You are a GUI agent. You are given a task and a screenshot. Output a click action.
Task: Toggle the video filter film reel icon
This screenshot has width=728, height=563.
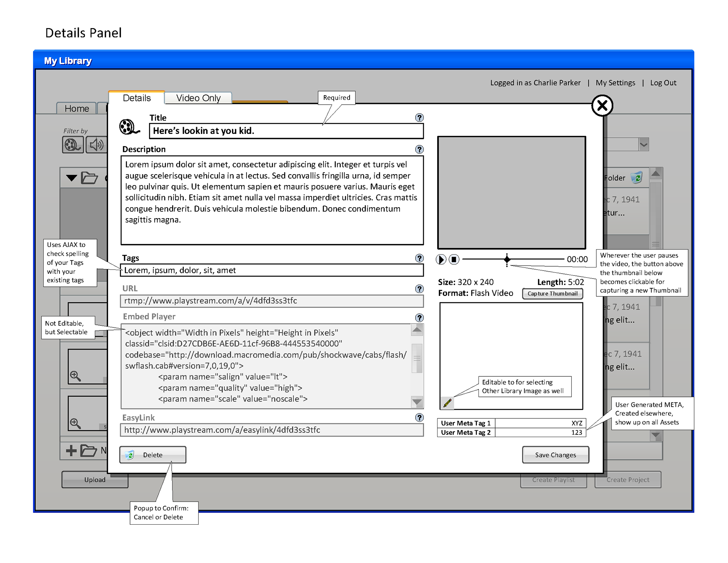[72, 145]
